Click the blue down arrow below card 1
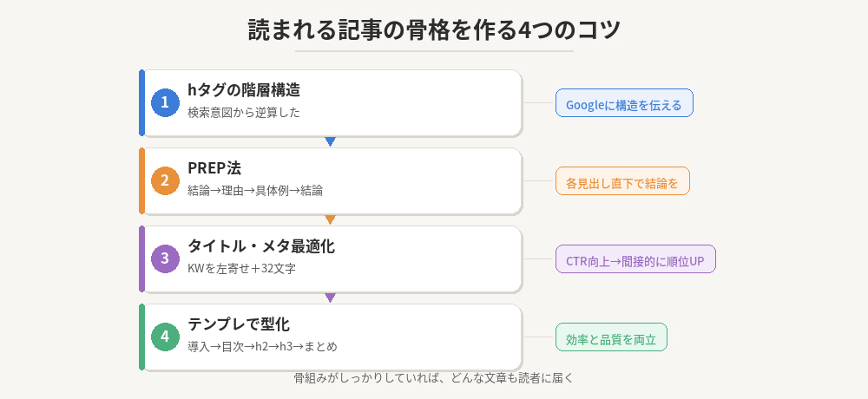868x399 pixels. pyautogui.click(x=330, y=141)
